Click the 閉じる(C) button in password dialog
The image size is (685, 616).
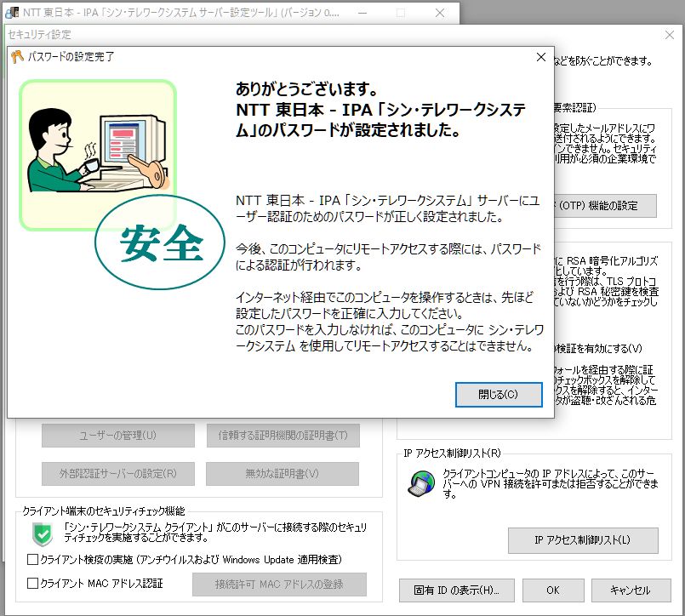point(499,395)
